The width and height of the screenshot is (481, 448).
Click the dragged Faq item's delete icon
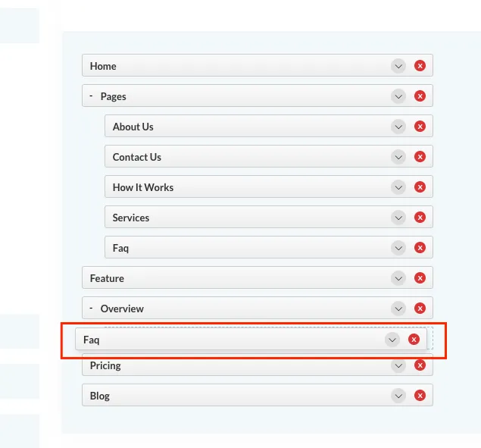tap(414, 340)
